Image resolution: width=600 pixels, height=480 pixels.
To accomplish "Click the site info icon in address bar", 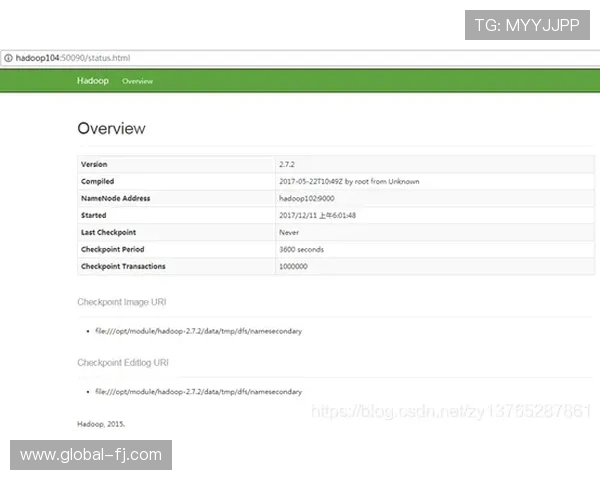I will tap(8, 59).
